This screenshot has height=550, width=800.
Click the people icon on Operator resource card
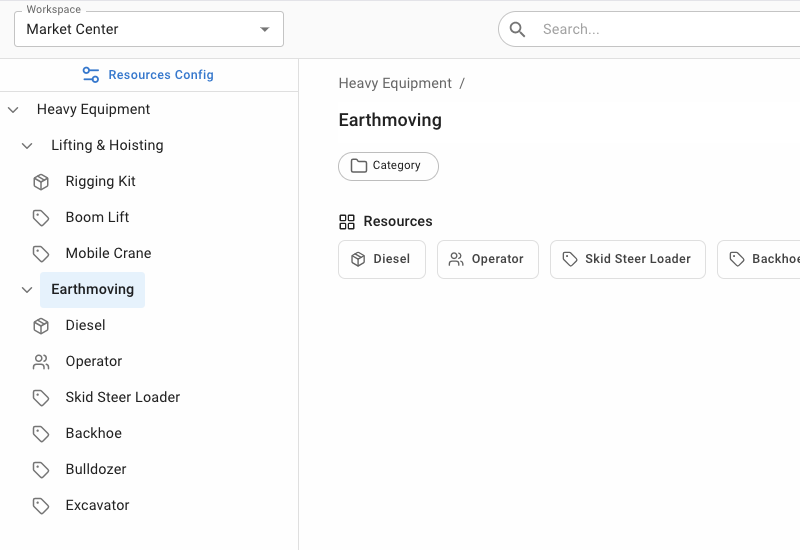click(x=456, y=259)
